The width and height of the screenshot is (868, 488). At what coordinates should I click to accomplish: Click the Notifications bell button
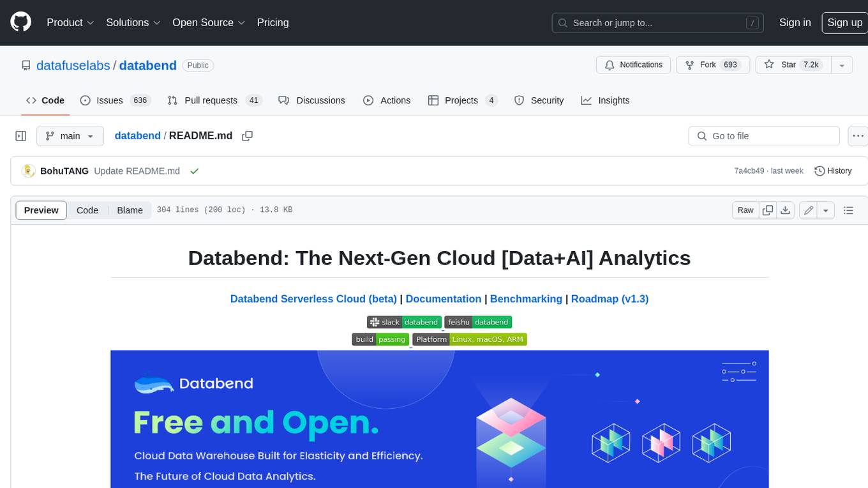[633, 65]
